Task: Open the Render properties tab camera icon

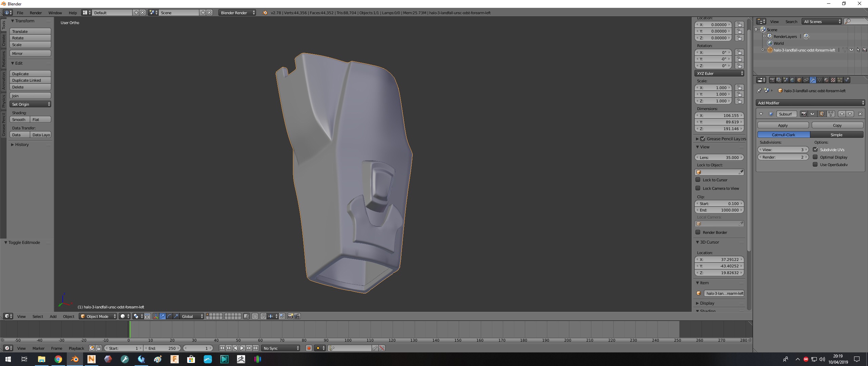Action: coord(772,80)
